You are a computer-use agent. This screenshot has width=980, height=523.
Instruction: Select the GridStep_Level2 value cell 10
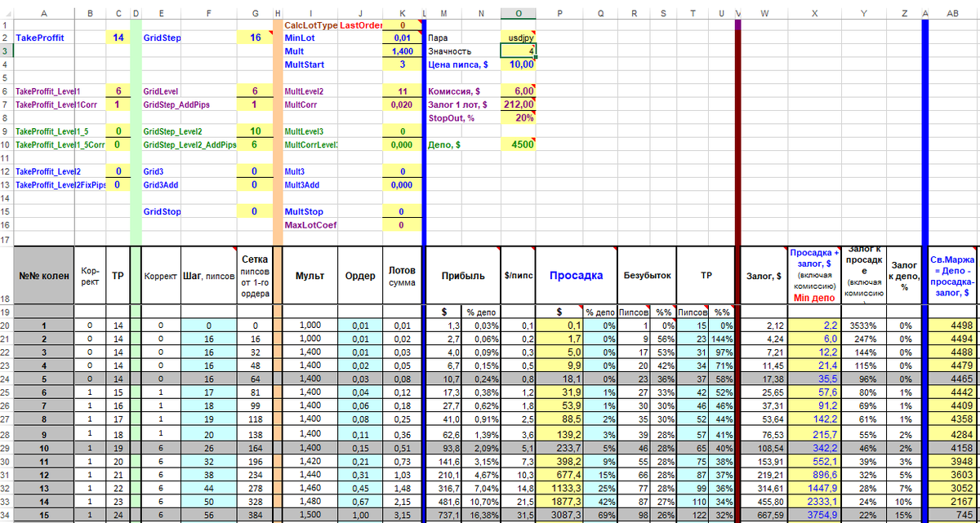click(x=255, y=131)
